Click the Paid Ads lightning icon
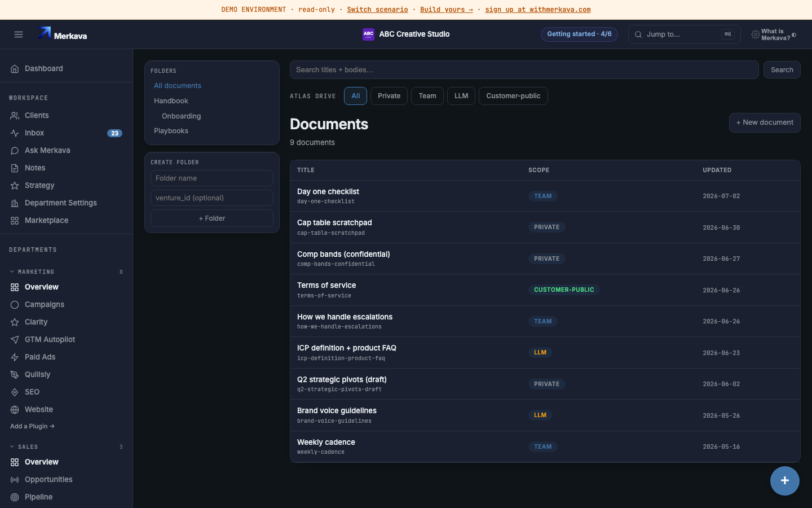This screenshot has height=508, width=812. point(15,357)
